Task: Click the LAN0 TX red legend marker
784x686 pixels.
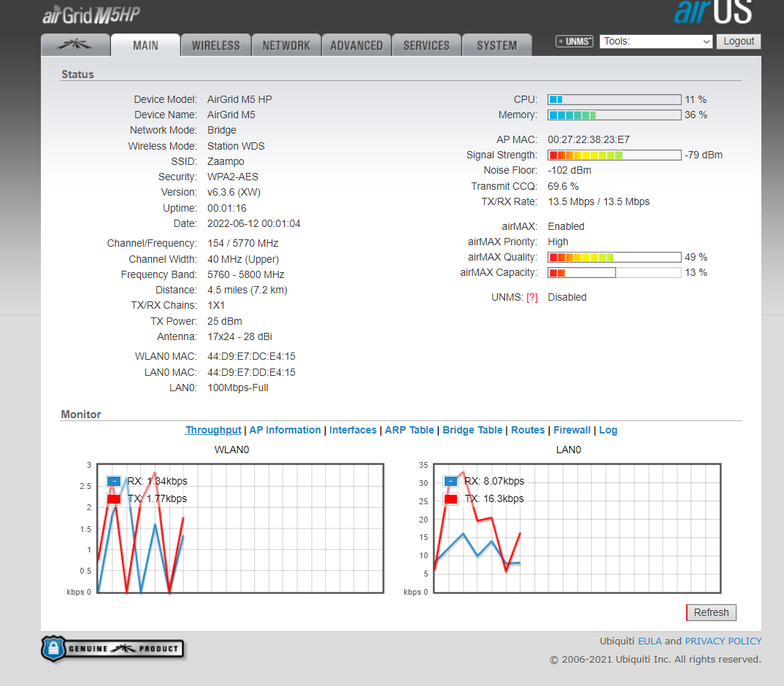Action: (x=451, y=499)
